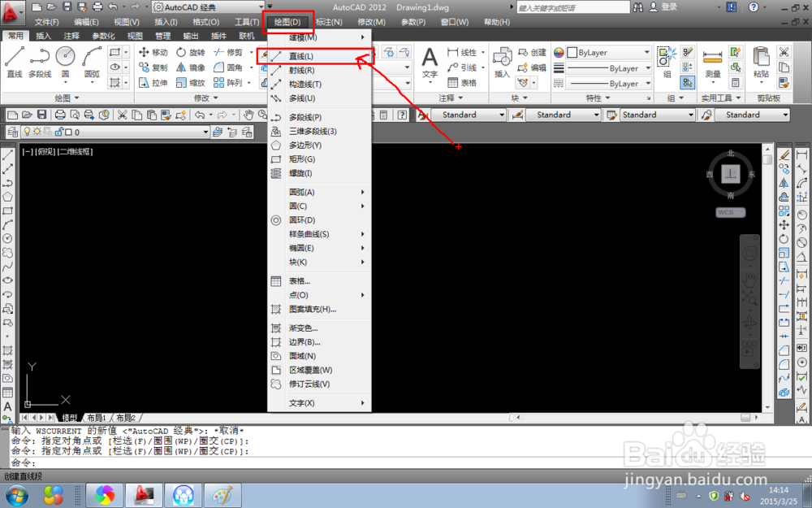Choose 图案填充(H)... menu entry
812x508 pixels.
point(319,310)
